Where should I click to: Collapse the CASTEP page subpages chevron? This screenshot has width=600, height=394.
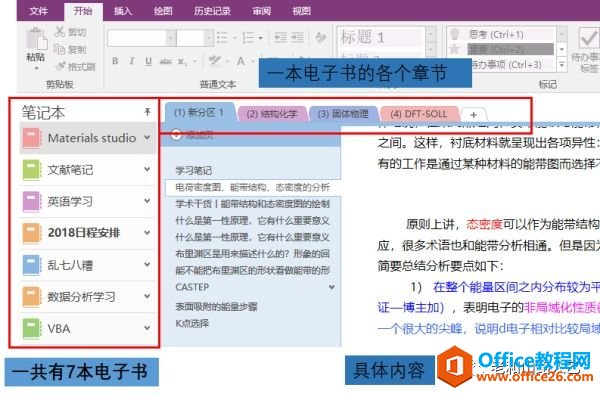click(332, 287)
